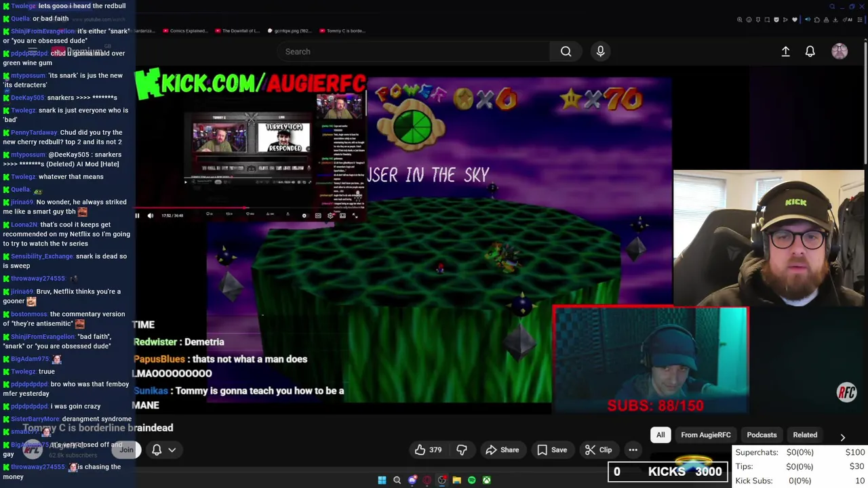Image resolution: width=868 pixels, height=488 pixels.
Task: Click the Clip scissors button
Action: (599, 449)
